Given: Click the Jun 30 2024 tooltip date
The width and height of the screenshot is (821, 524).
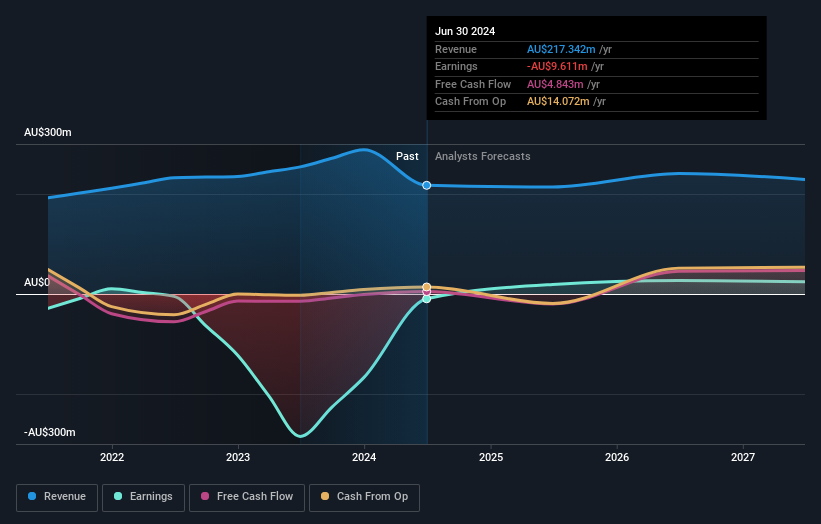Looking at the screenshot, I should [465, 31].
